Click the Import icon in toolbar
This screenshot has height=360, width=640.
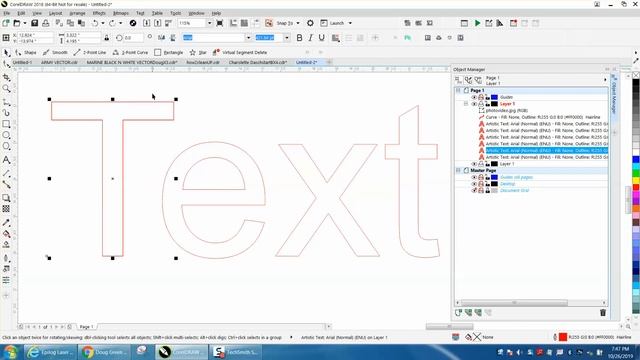(x=147, y=23)
